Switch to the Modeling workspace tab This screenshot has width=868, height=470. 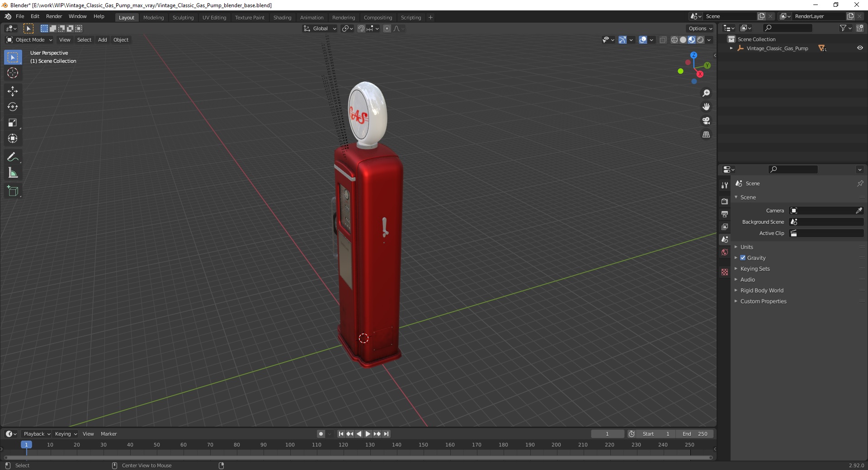(153, 18)
